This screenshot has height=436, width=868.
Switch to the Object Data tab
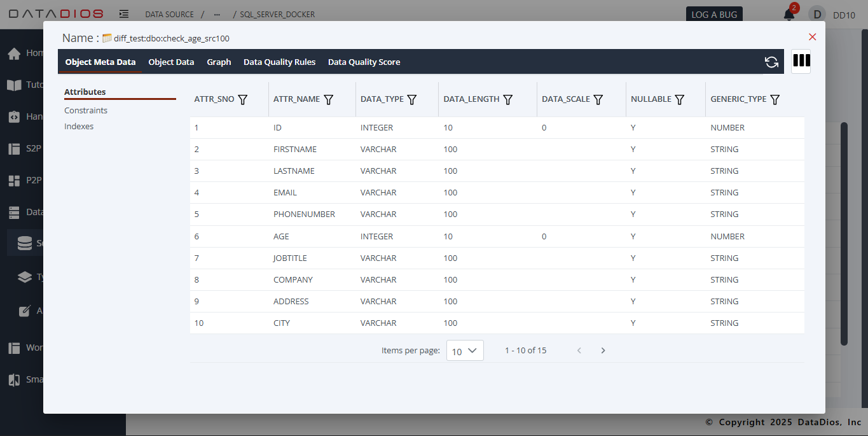[x=171, y=62]
